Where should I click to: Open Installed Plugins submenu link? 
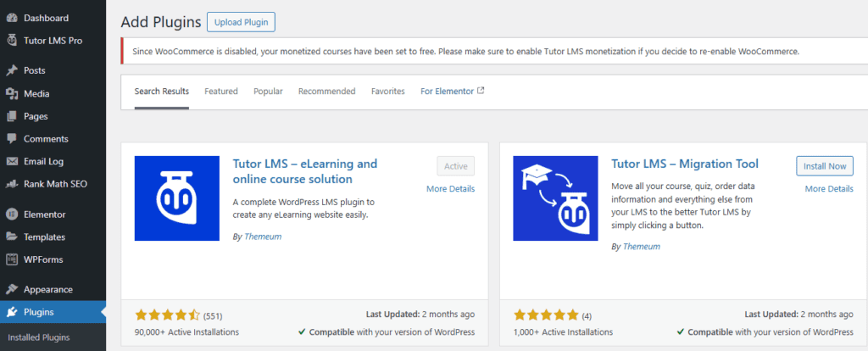(39, 337)
